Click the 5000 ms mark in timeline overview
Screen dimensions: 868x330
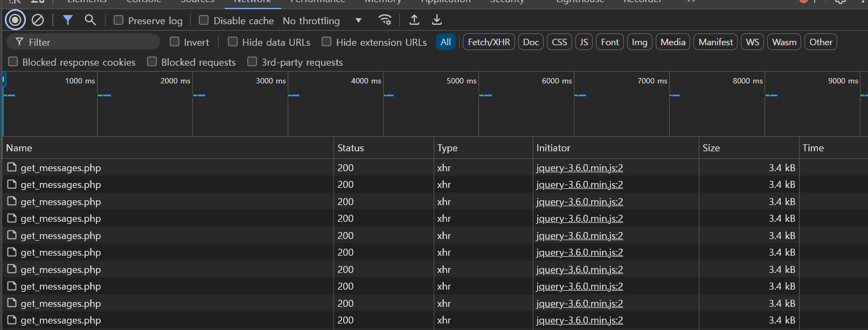461,81
